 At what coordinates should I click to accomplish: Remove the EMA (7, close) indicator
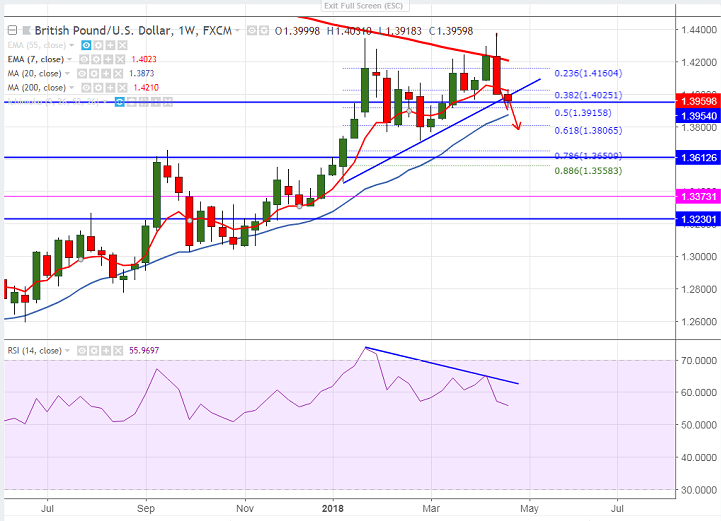(x=120, y=59)
